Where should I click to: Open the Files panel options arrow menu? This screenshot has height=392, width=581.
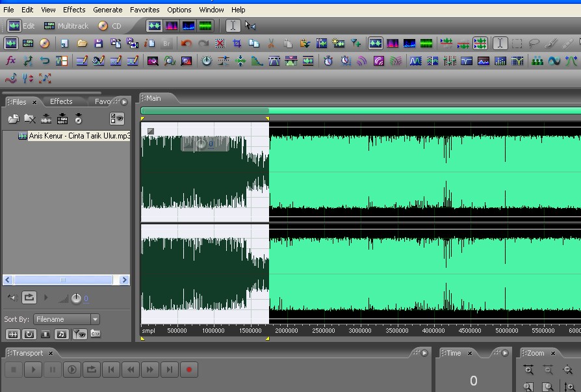tap(124, 101)
